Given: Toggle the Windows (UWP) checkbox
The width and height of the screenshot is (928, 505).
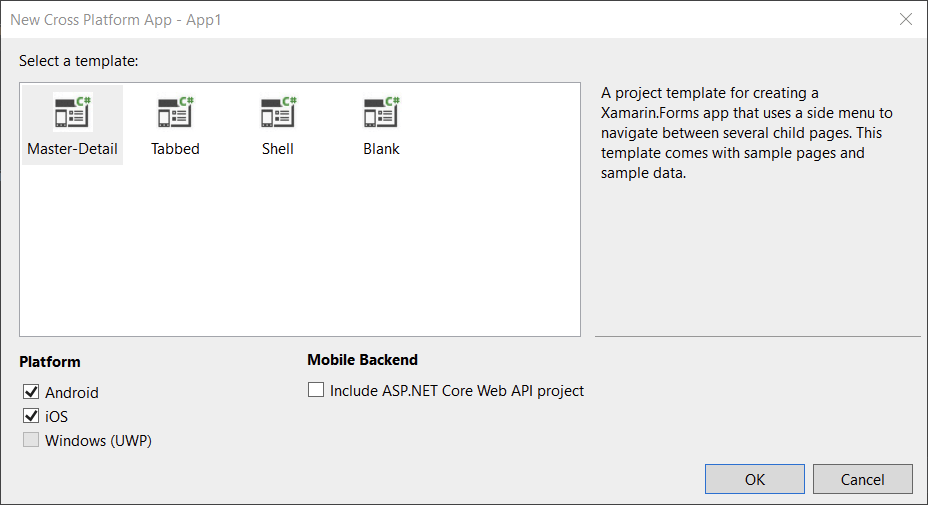Looking at the screenshot, I should 31,440.
